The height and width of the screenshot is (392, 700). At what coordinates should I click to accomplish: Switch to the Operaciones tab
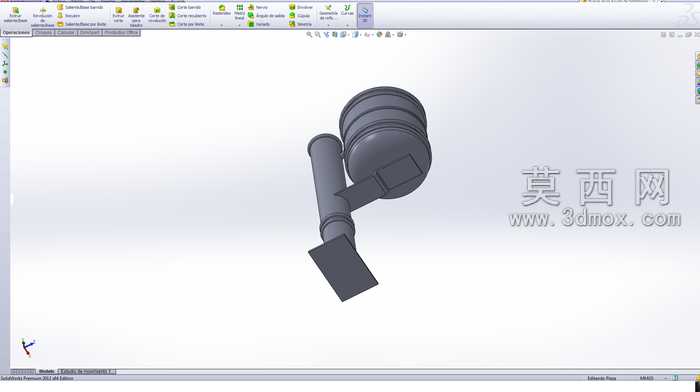17,33
